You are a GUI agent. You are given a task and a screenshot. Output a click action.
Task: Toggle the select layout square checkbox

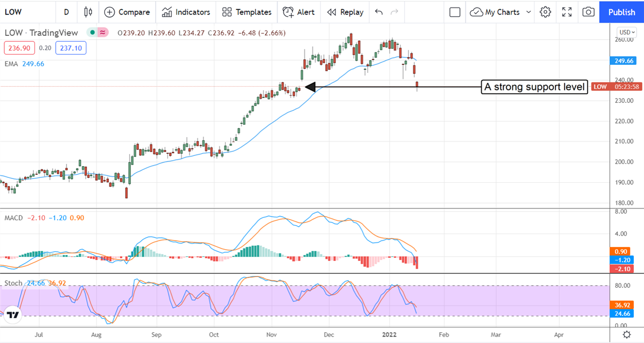pyautogui.click(x=455, y=12)
